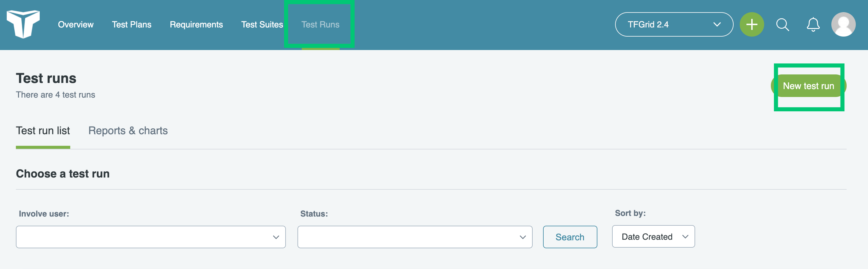Click the Test runs page heading

coord(46,78)
